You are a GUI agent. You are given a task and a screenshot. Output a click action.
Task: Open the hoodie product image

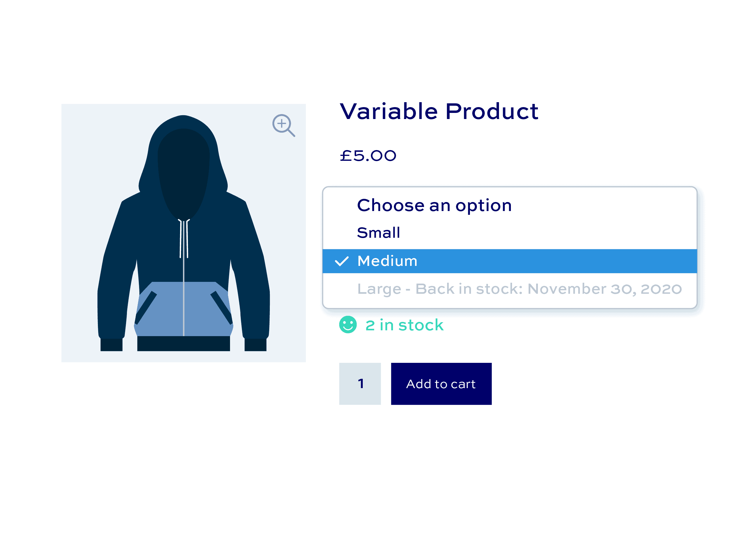point(183,233)
